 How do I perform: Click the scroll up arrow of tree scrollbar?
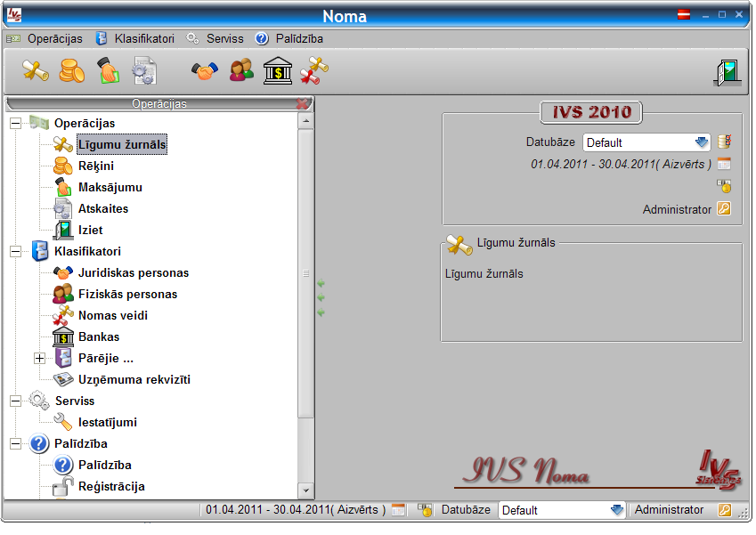(x=306, y=121)
